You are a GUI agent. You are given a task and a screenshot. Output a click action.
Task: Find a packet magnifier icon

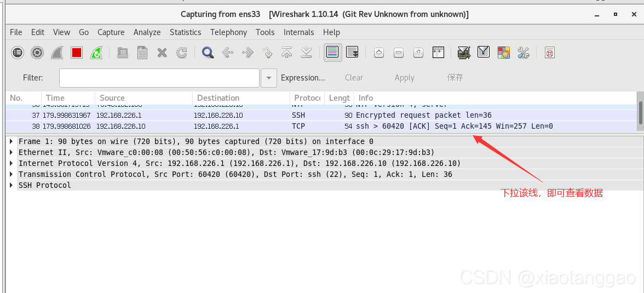point(208,53)
